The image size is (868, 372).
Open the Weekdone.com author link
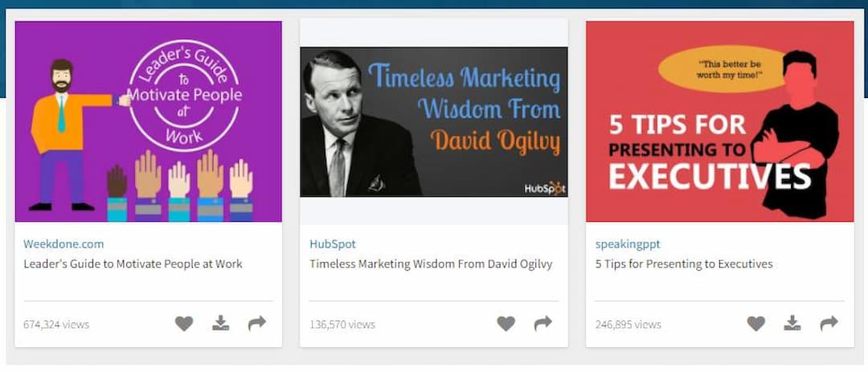click(63, 244)
